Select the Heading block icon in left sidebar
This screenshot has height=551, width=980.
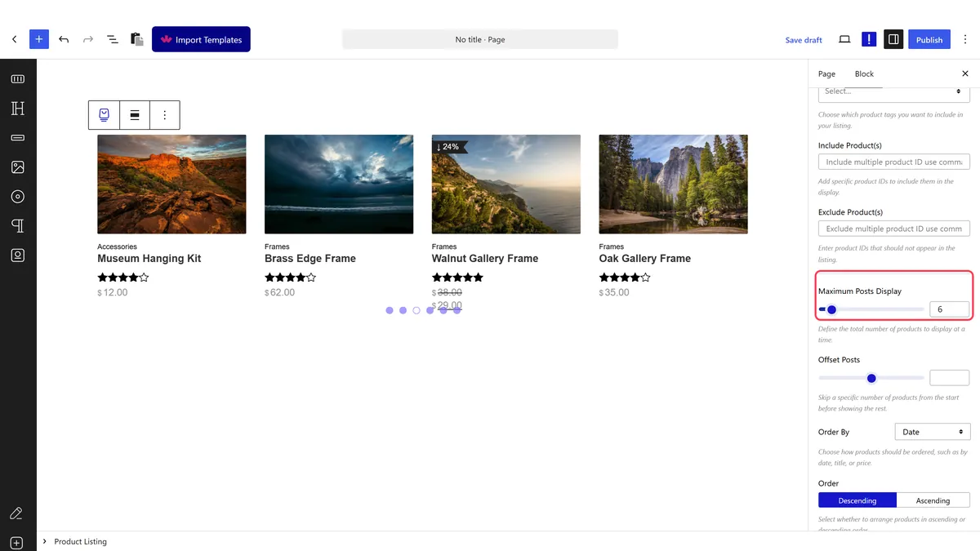18,109
